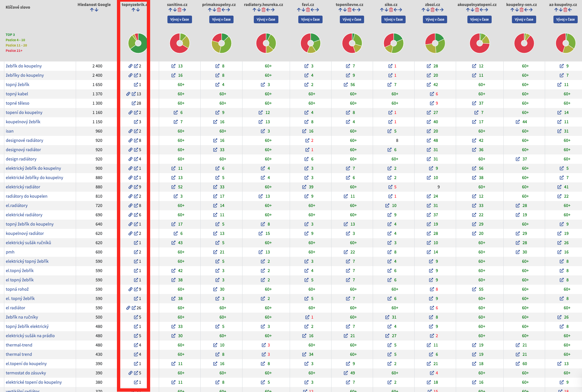The height and width of the screenshot is (392, 582).
Task: View Vývoj v čase for zbozi.cz
Action: click(435, 19)
